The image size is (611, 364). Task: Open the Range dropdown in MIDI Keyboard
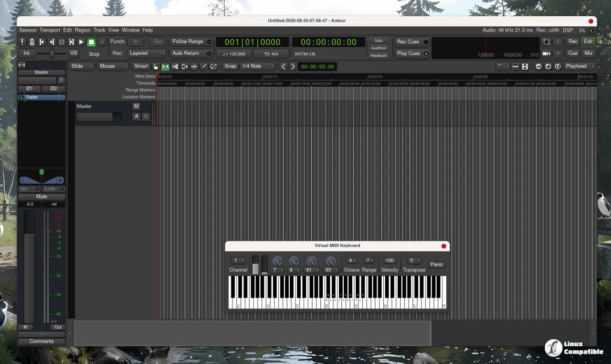pyautogui.click(x=369, y=260)
